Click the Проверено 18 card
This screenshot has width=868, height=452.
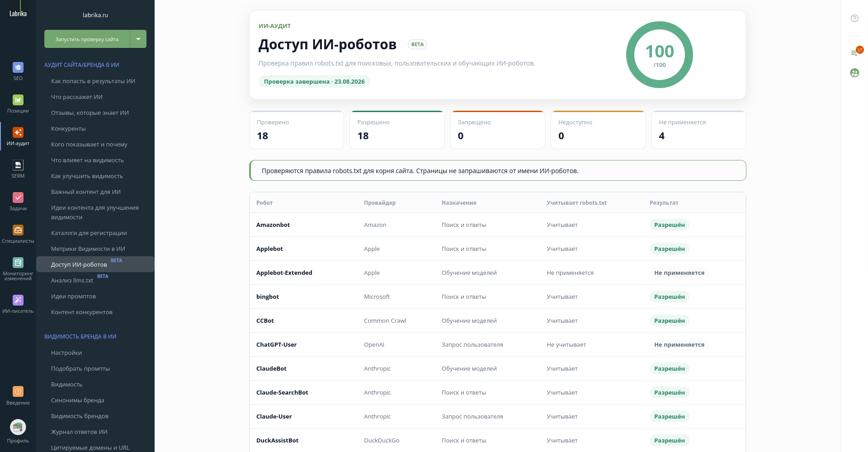point(297,130)
